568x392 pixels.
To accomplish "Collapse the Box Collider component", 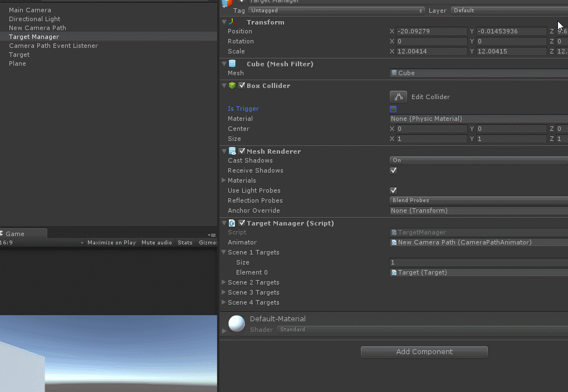I will [224, 86].
